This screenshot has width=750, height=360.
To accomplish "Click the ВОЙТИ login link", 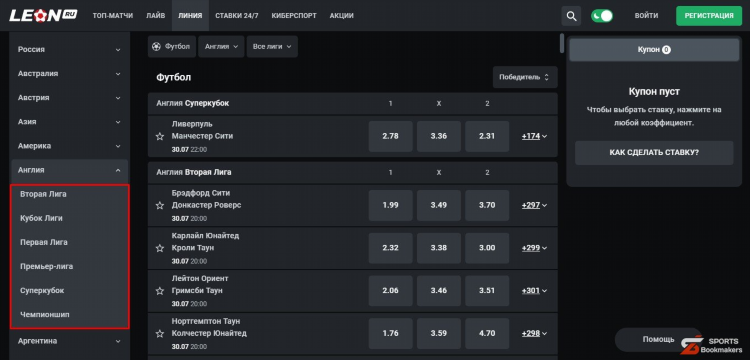I will point(646,16).
